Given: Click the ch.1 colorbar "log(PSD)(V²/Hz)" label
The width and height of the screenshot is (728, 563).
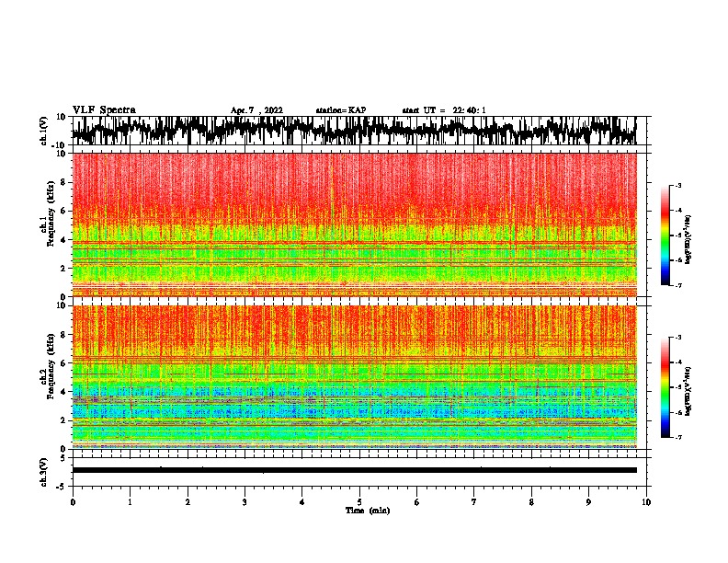Looking at the screenshot, I should [x=688, y=240].
